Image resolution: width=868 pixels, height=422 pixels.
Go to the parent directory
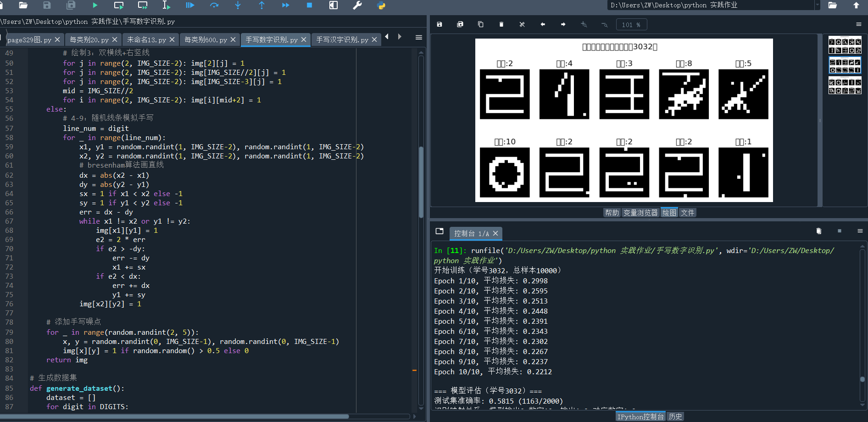856,5
